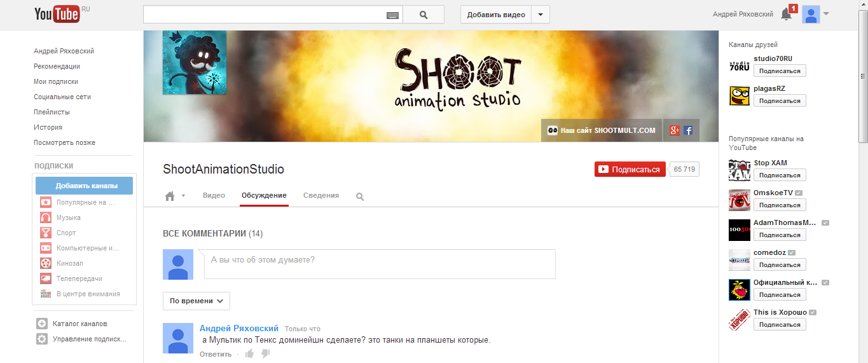This screenshot has height=363, width=868.
Task: Open the notifications bell
Action: [x=786, y=14]
